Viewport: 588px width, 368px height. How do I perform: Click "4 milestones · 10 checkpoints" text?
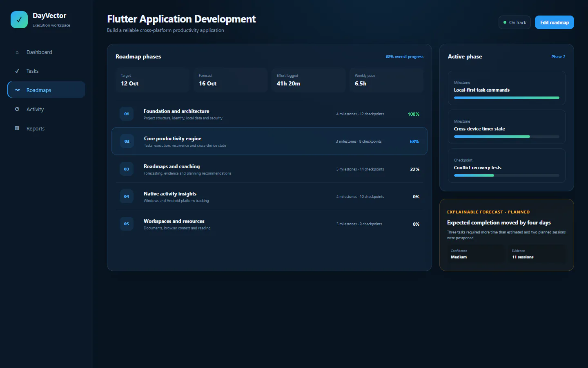pos(360,197)
